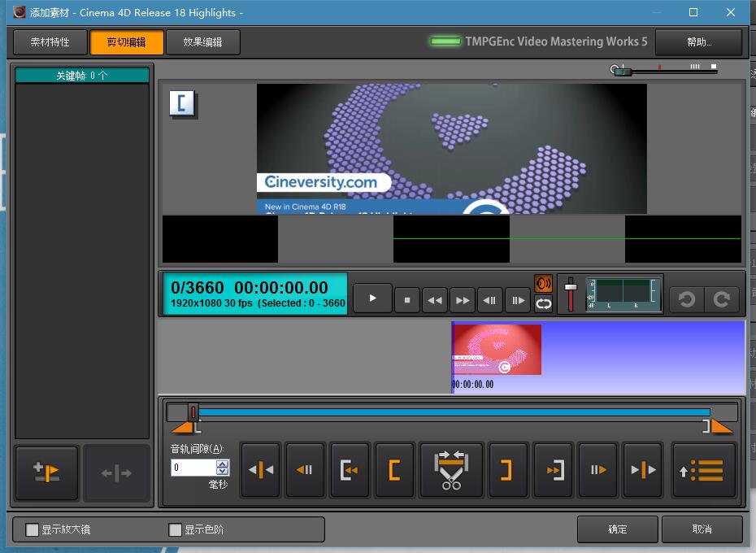The image size is (756, 553).
Task: Play the video preview
Action: tap(372, 298)
